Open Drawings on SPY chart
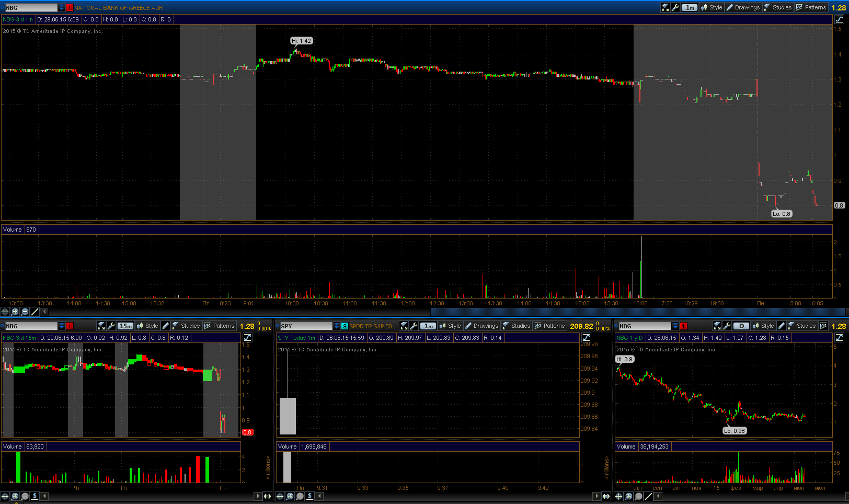The height and width of the screenshot is (504, 849). 481,326
